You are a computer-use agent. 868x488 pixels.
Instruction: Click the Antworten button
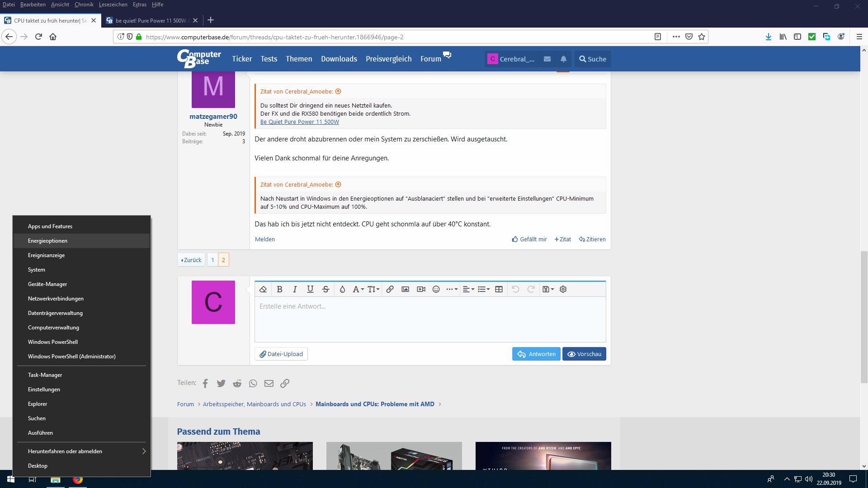tap(536, 354)
